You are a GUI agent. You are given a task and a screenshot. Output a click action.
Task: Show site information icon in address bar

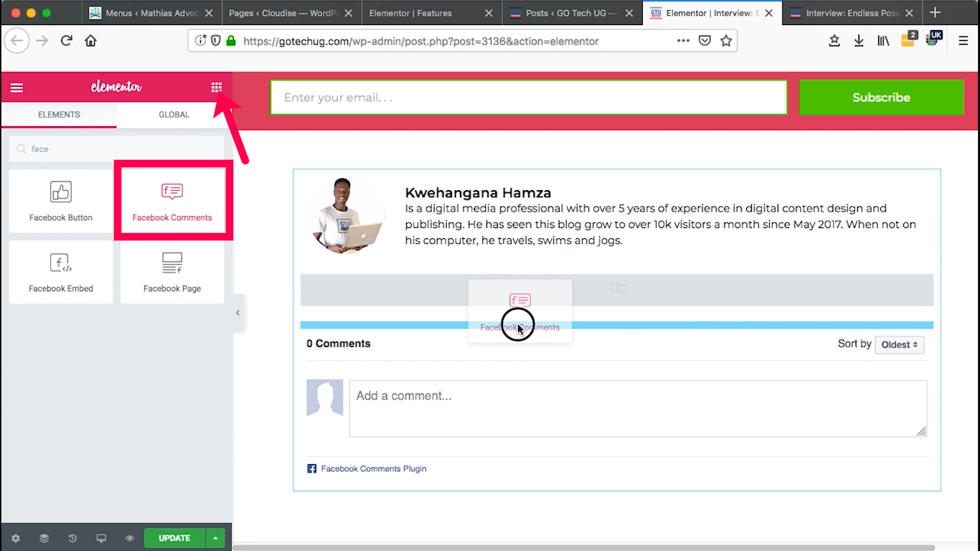(x=201, y=41)
